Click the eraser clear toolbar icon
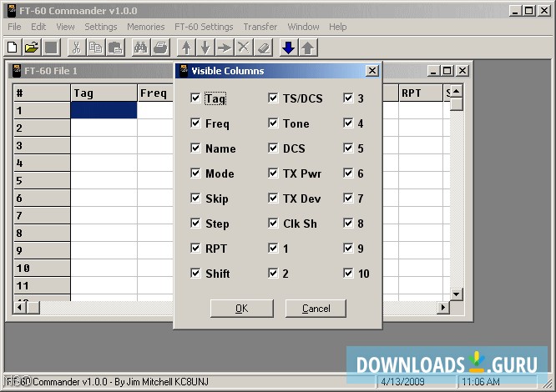This screenshot has height=392, width=556. (x=263, y=48)
